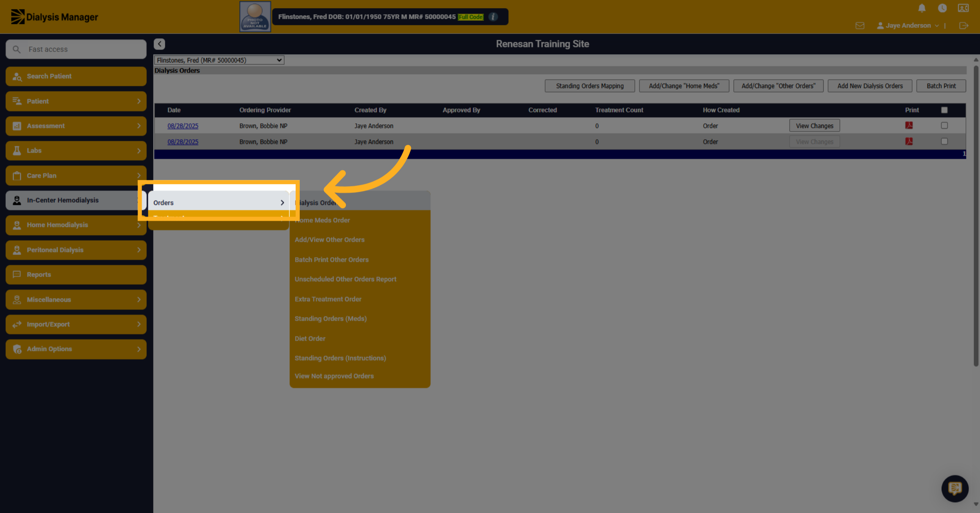Image resolution: width=980 pixels, height=513 pixels.
Task: Expand the Miscellaneous sidebar menu
Action: [x=76, y=299]
